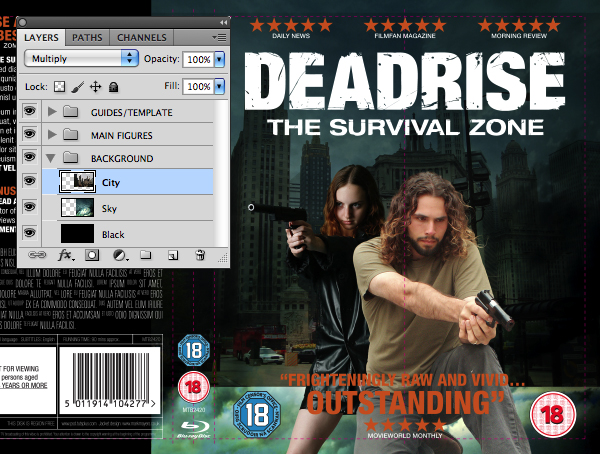The image size is (600, 454).
Task: Hide the City layer
Action: tap(30, 181)
